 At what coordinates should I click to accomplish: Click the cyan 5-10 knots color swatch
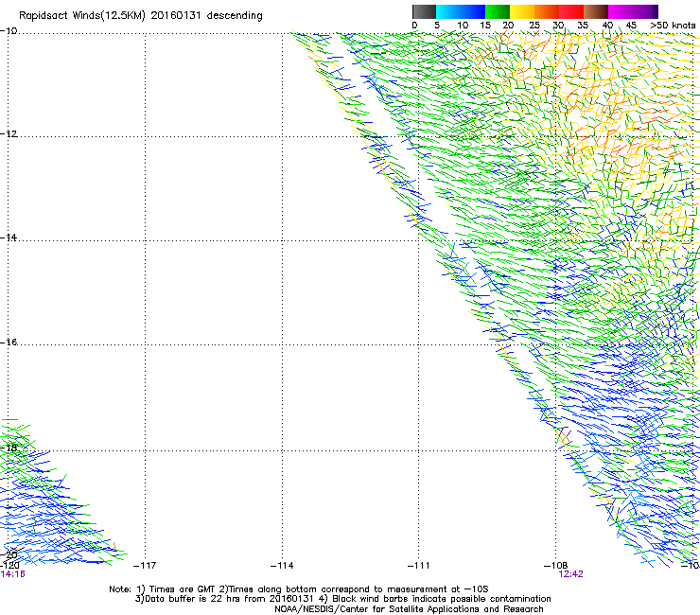point(448,11)
